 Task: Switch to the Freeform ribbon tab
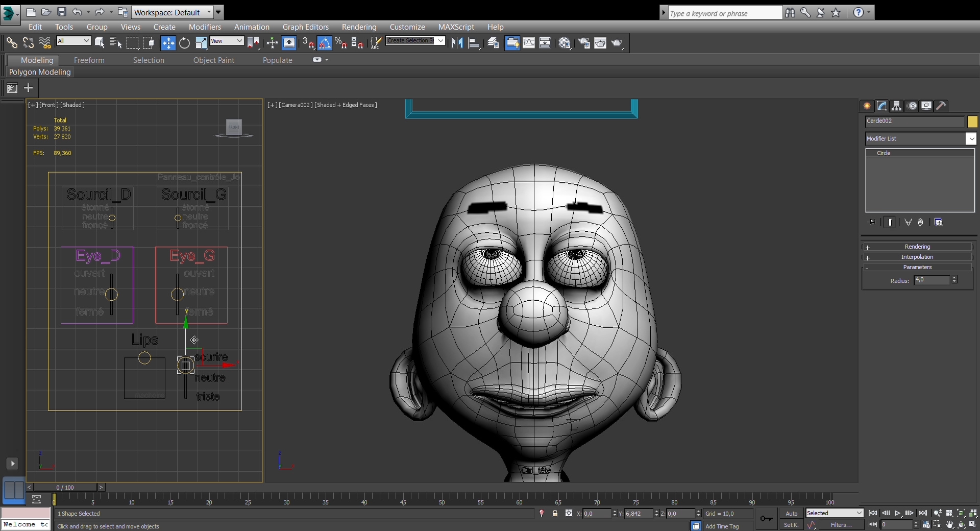(89, 60)
